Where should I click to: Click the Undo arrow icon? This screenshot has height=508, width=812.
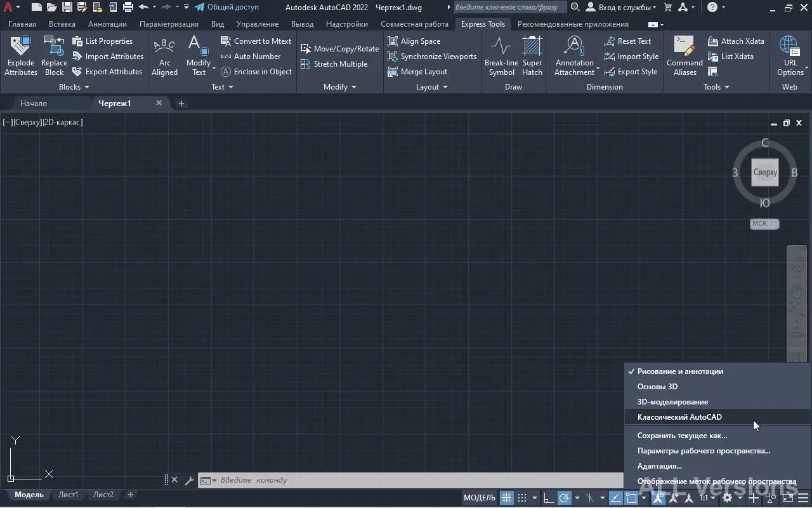[143, 8]
